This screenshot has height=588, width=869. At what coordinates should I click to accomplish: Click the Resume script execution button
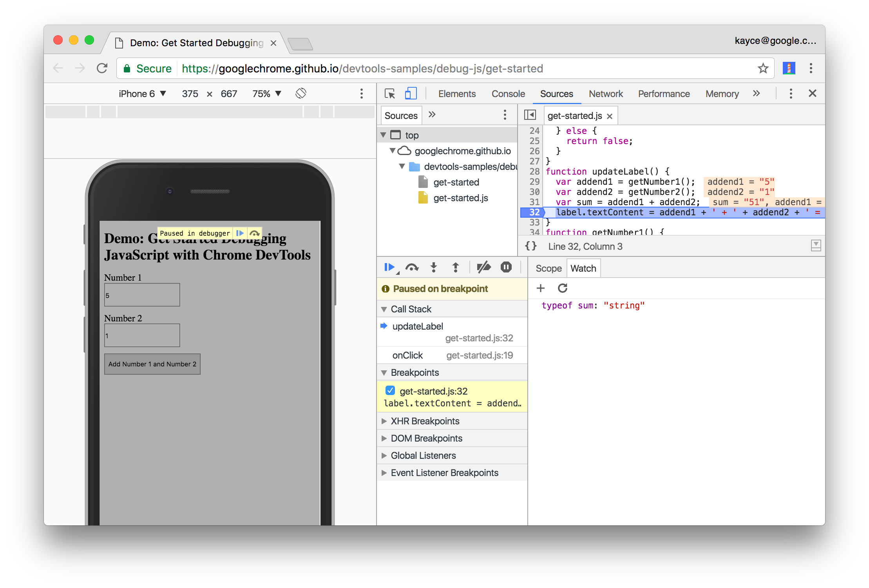click(388, 268)
